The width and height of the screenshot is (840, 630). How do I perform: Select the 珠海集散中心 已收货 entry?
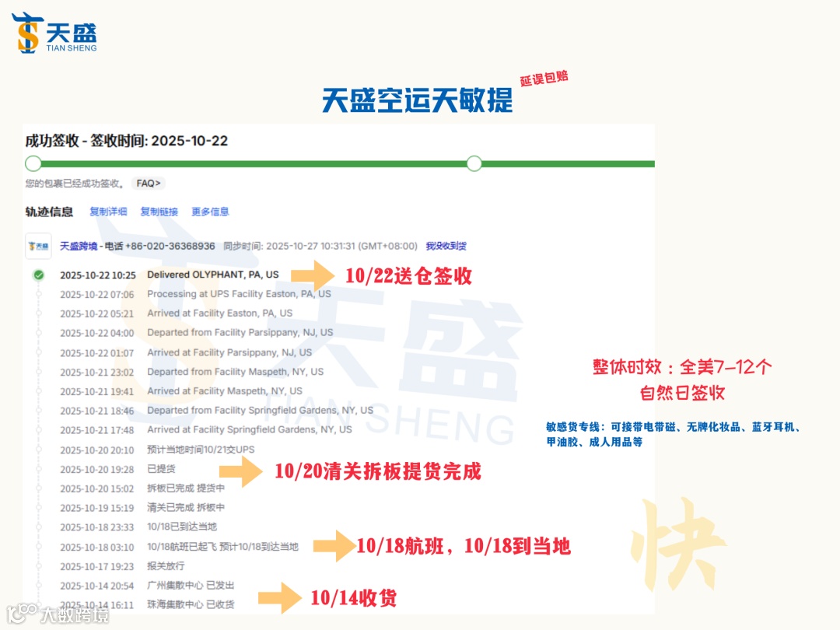pyautogui.click(x=191, y=604)
